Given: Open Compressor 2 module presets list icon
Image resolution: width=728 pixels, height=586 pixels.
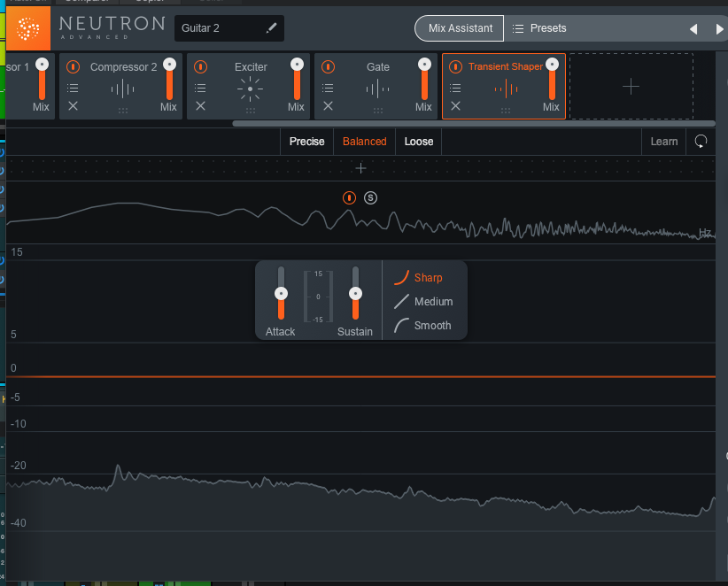Looking at the screenshot, I should (x=73, y=88).
